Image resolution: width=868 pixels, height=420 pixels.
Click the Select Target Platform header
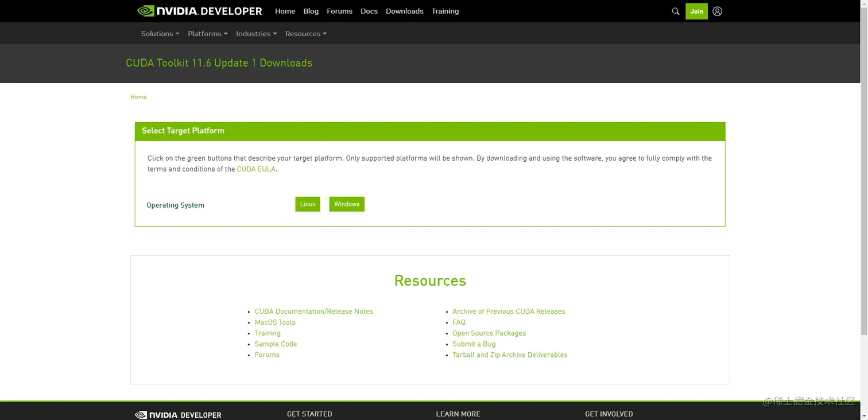pyautogui.click(x=430, y=131)
